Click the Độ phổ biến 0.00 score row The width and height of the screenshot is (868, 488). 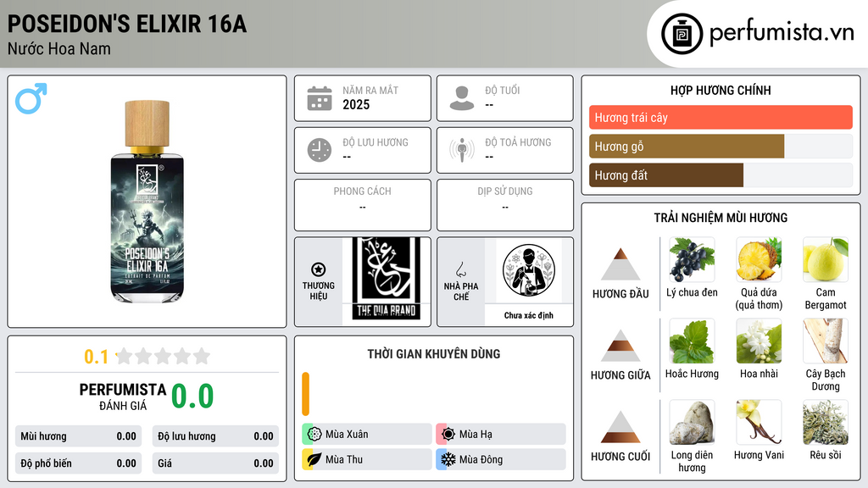(78, 463)
